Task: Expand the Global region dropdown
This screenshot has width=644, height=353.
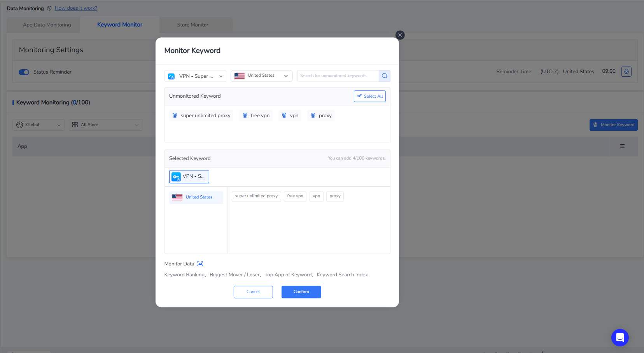Action: [x=38, y=125]
